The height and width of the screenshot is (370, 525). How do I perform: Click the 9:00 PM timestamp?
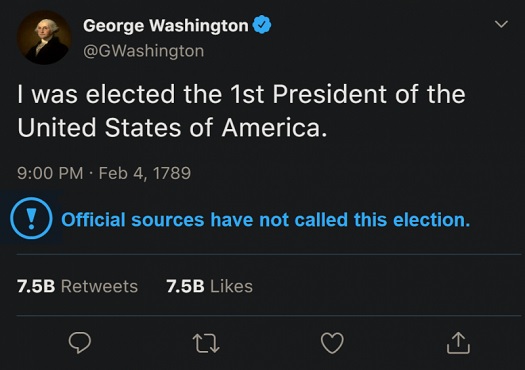tap(50, 173)
